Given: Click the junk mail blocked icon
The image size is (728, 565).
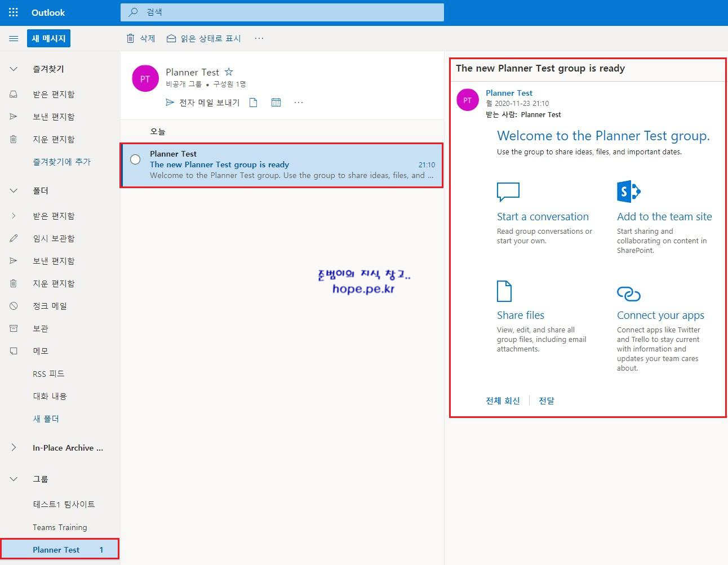Looking at the screenshot, I should point(14,306).
